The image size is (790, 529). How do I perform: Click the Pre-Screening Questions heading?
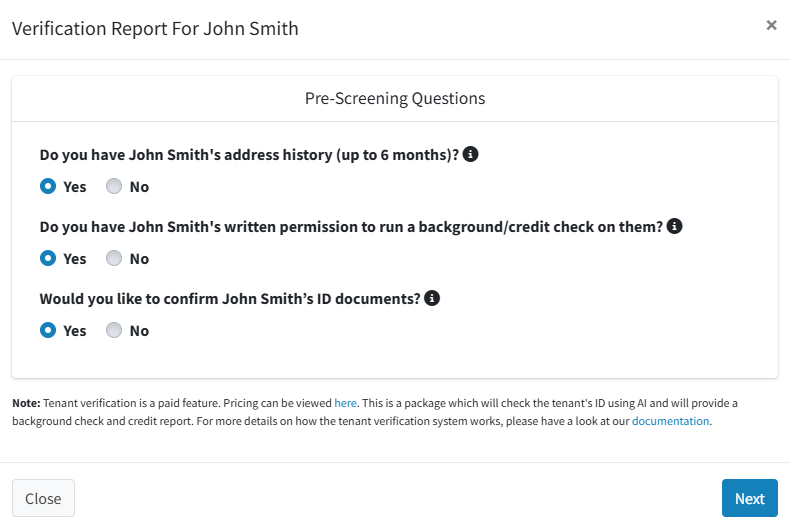point(395,98)
